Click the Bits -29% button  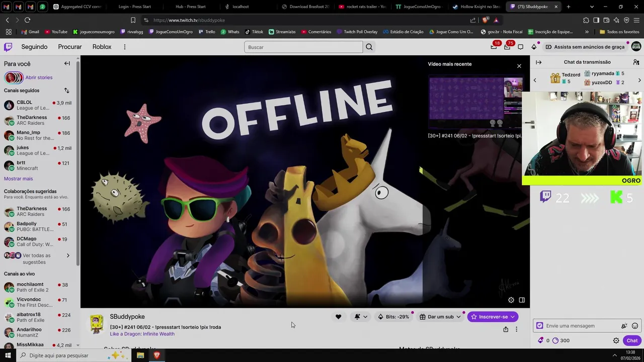coord(393,317)
